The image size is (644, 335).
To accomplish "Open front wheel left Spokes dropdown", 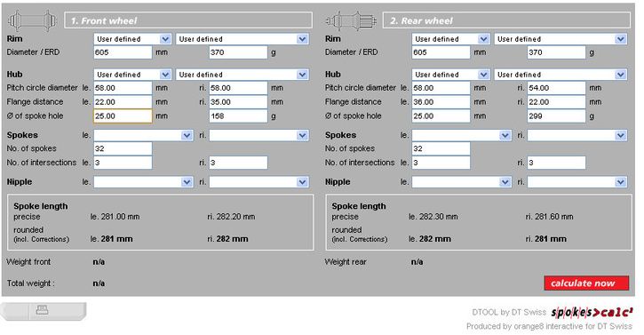I will click(x=143, y=135).
